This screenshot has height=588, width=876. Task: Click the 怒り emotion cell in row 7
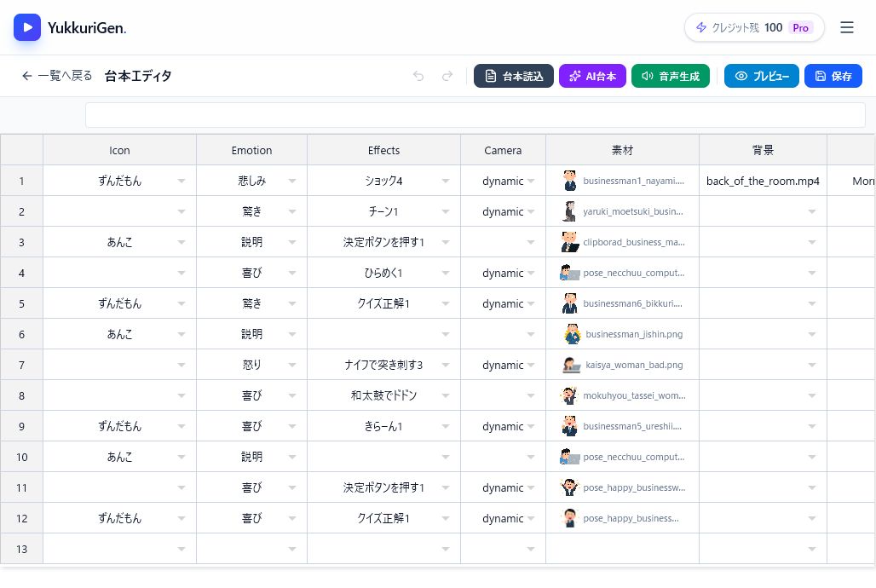(x=251, y=365)
